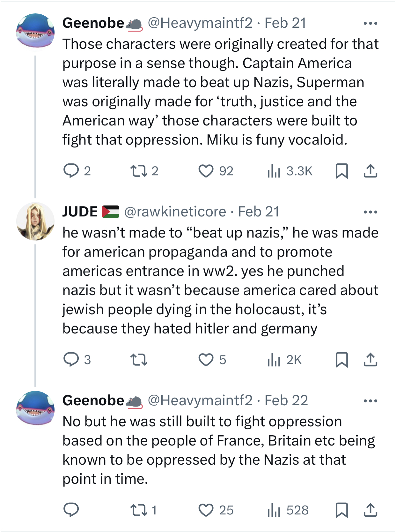Open @rawkineticore profile handle link
The height and width of the screenshot is (532, 396).
point(175,212)
